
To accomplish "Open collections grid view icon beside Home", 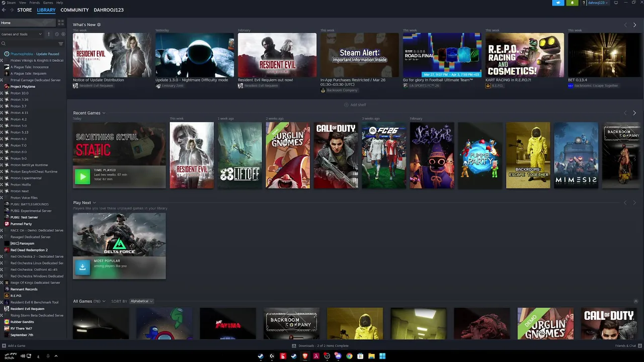I will (61, 23).
